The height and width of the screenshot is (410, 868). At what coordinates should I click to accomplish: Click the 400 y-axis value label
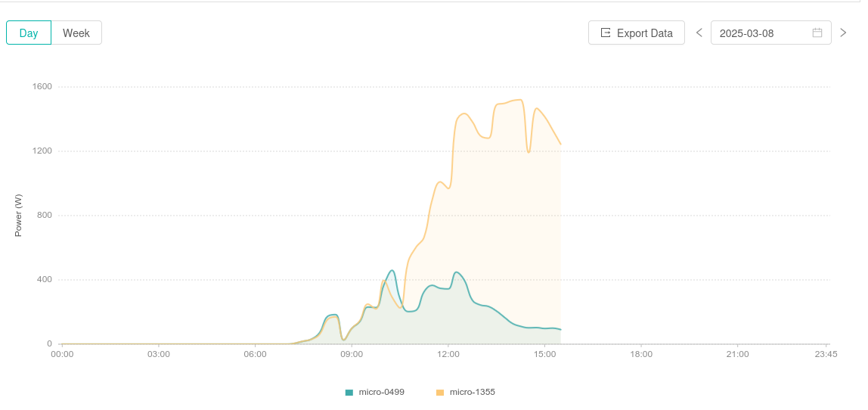coord(45,280)
